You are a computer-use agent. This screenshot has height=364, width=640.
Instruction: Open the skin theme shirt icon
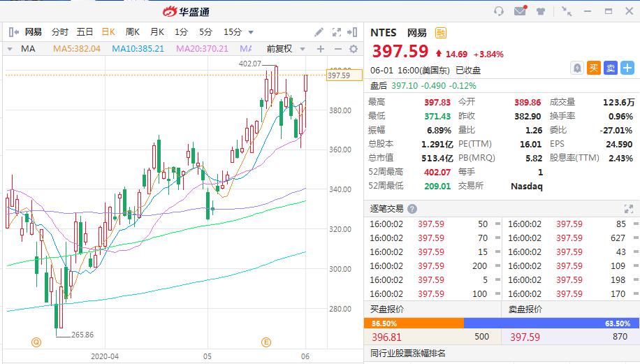540,11
